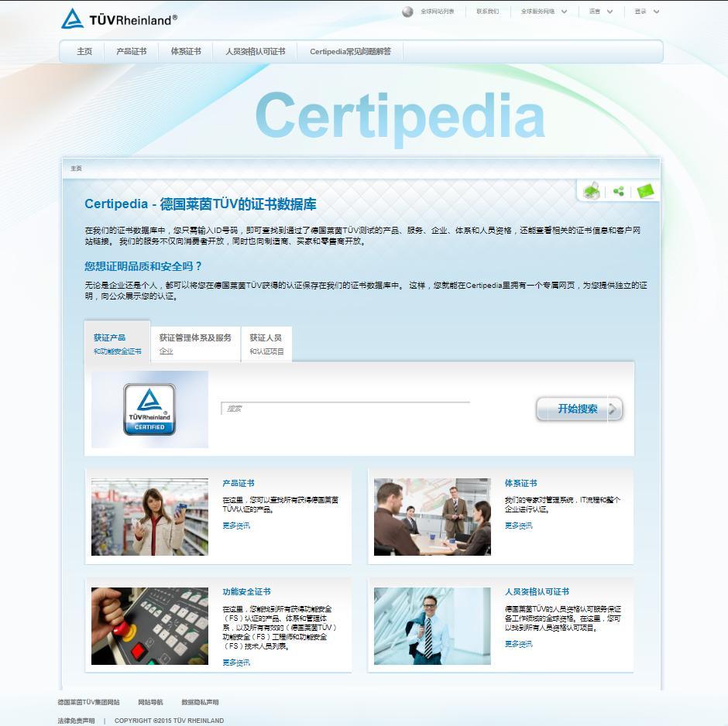
Task: Expand the 语言 language dropdown
Action: click(601, 12)
